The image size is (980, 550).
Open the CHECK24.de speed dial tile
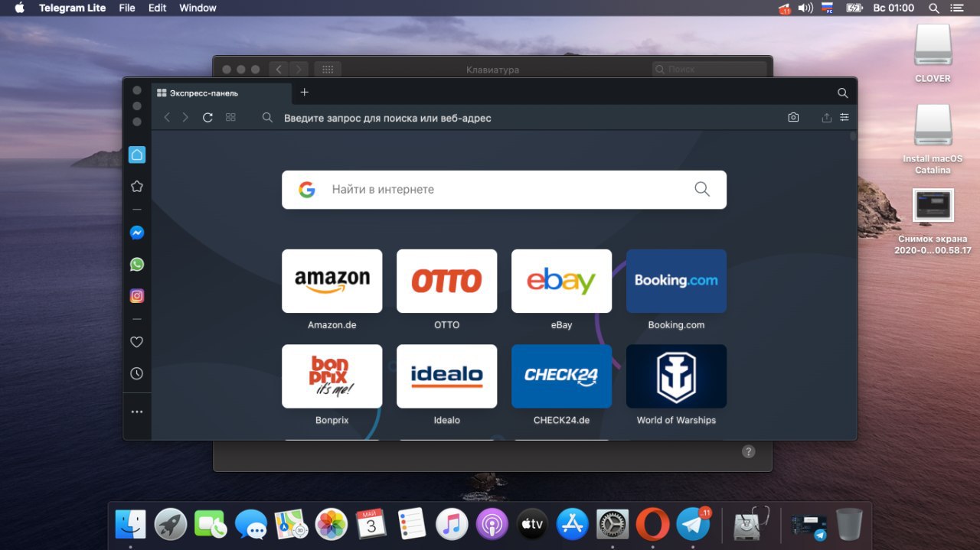[561, 376]
